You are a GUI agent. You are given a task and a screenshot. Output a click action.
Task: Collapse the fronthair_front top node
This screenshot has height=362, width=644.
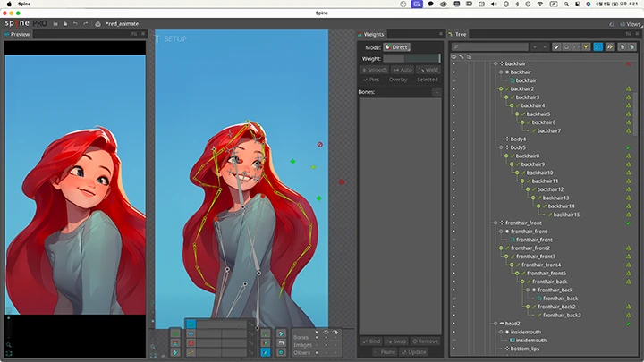(496, 223)
